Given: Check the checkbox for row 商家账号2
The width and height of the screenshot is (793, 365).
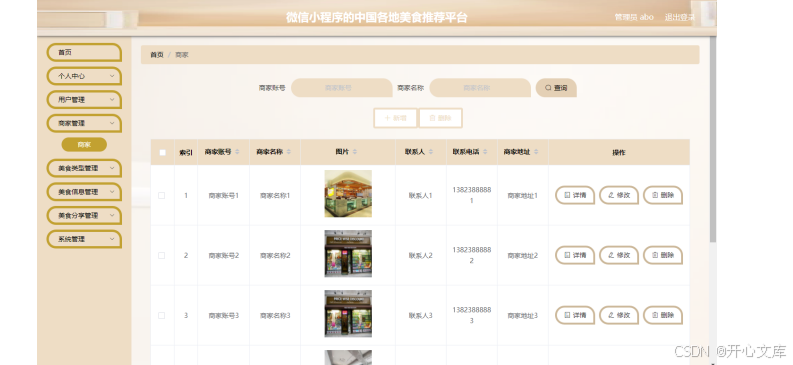Looking at the screenshot, I should click(162, 256).
